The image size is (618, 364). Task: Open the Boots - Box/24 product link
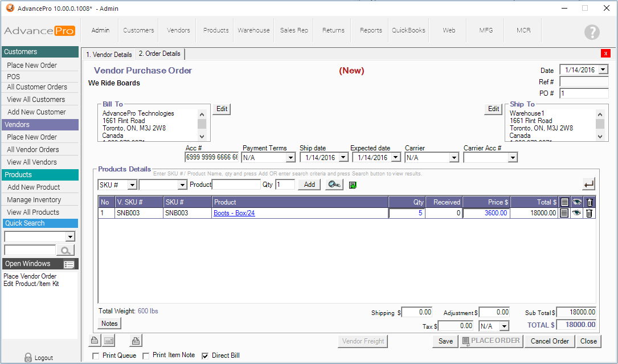(234, 213)
